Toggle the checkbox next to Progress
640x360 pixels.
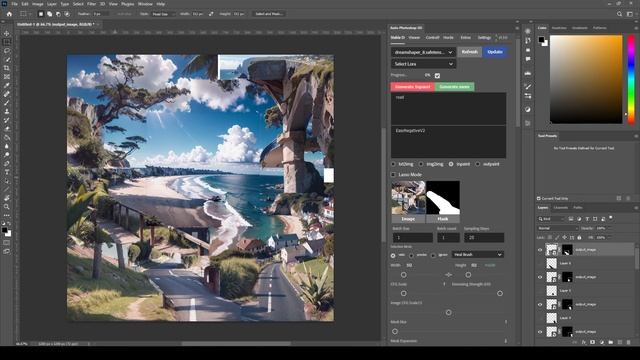pos(437,76)
